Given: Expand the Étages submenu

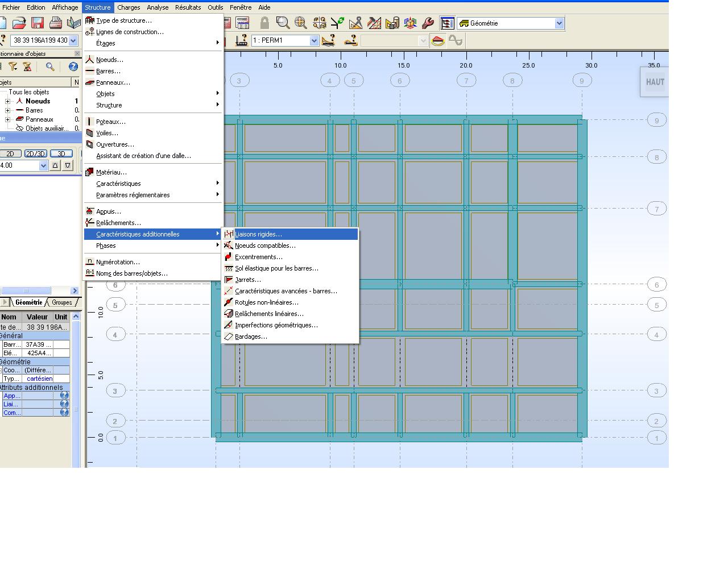Looking at the screenshot, I should point(153,43).
